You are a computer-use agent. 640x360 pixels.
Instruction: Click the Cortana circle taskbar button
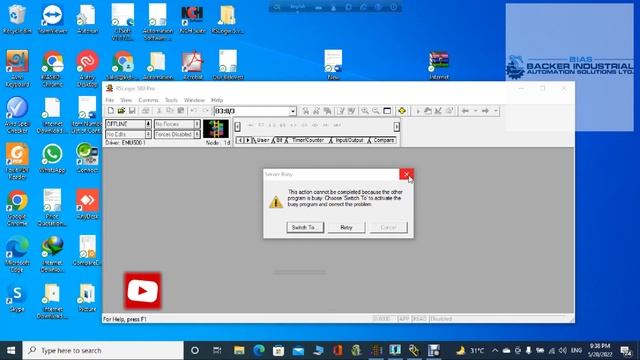pos(195,350)
